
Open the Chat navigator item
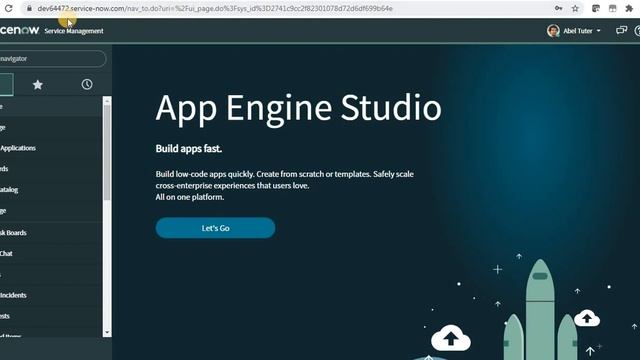[6, 253]
